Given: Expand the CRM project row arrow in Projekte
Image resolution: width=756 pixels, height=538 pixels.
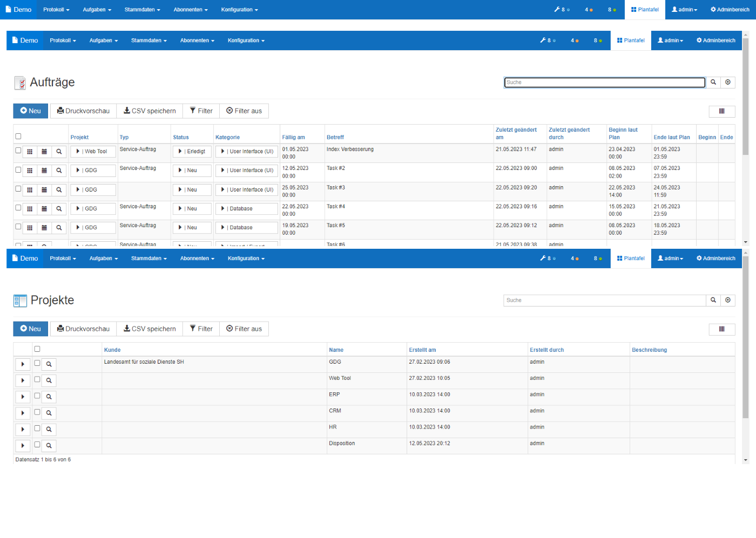Looking at the screenshot, I should [x=23, y=413].
